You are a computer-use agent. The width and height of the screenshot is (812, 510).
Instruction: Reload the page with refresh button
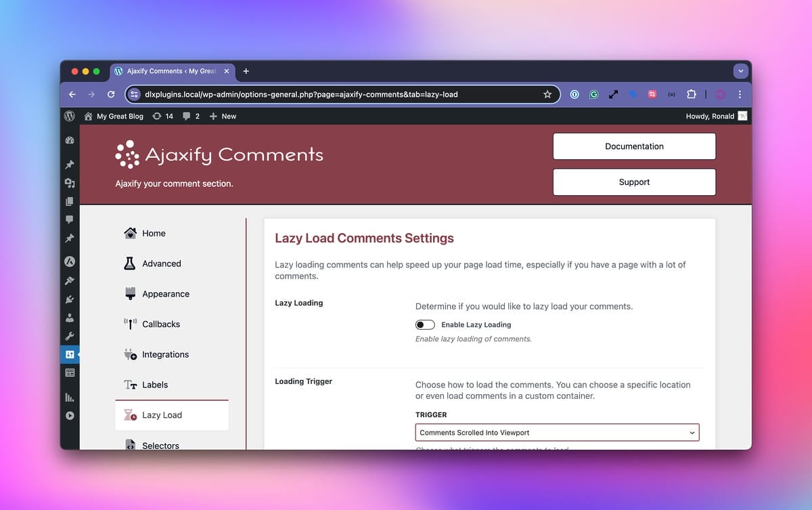point(111,94)
